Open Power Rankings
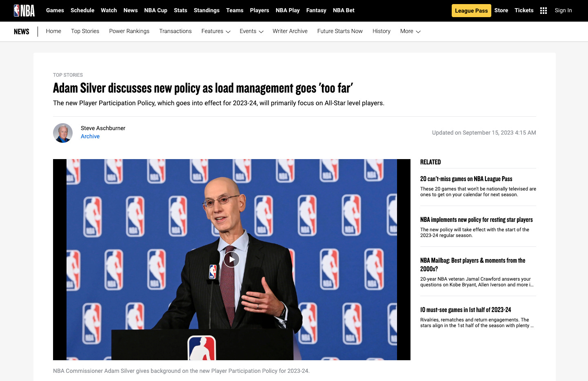Screen dimensions: 588x381 [x=129, y=31]
